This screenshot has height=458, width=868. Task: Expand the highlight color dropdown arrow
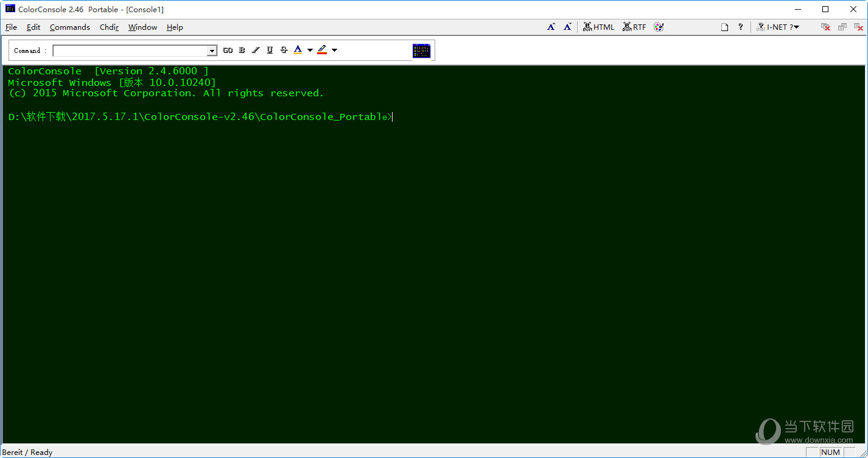(x=334, y=51)
